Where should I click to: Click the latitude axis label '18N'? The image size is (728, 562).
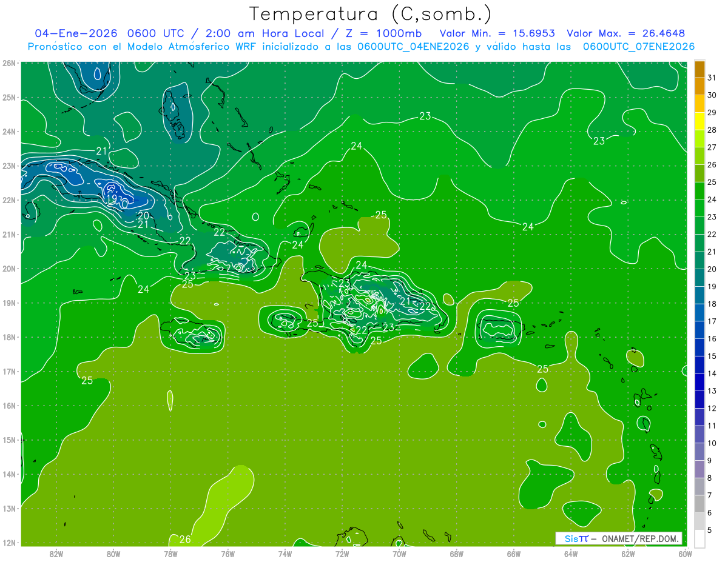click(x=9, y=337)
